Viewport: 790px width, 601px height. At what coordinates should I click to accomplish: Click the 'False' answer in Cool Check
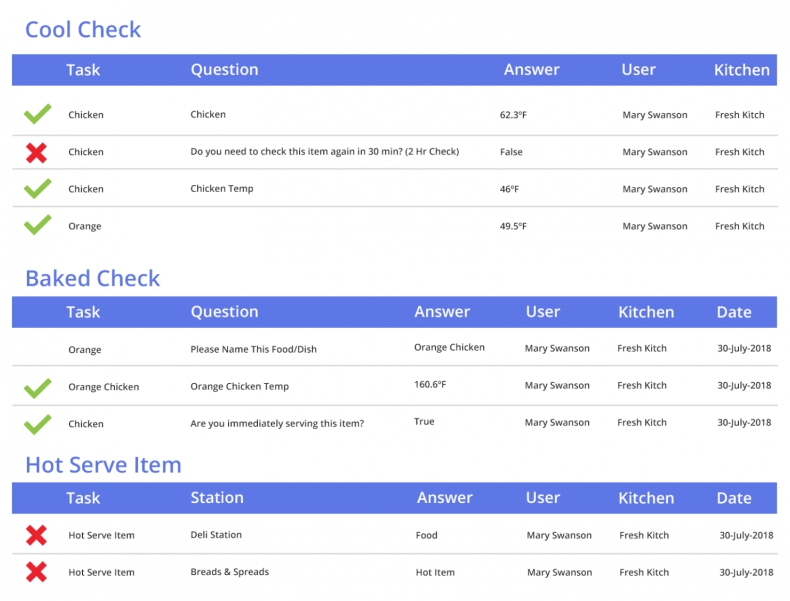click(512, 152)
